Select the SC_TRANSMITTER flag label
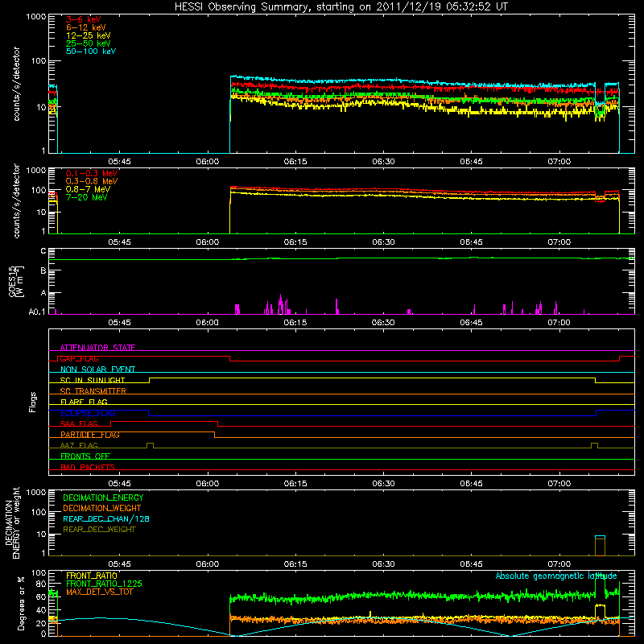 click(x=93, y=390)
